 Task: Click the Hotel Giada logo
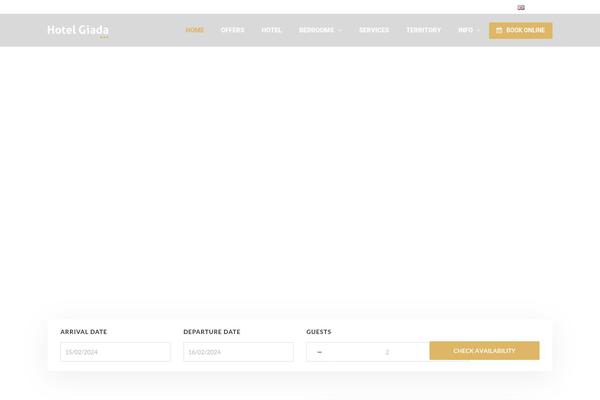78,30
